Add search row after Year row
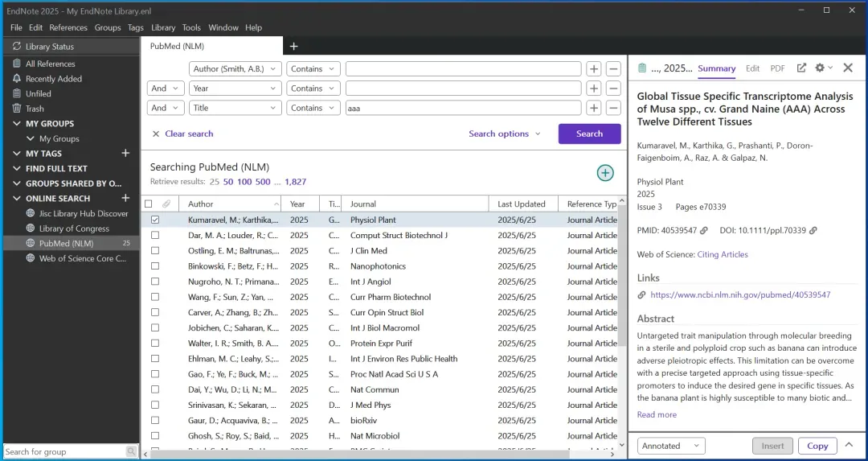This screenshot has width=868, height=461. tap(594, 88)
